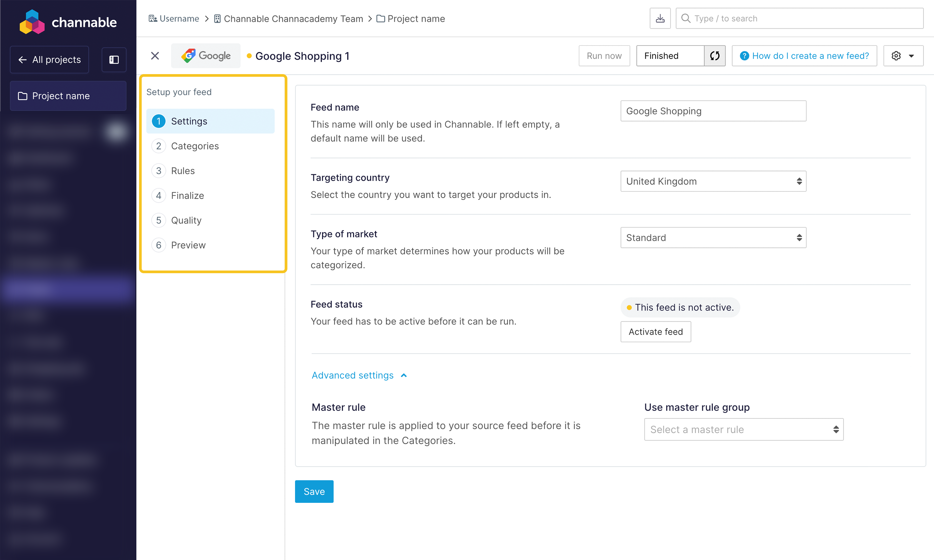Viewport: 934px width, 560px height.
Task: Click into the Feed name input field
Action: click(713, 111)
